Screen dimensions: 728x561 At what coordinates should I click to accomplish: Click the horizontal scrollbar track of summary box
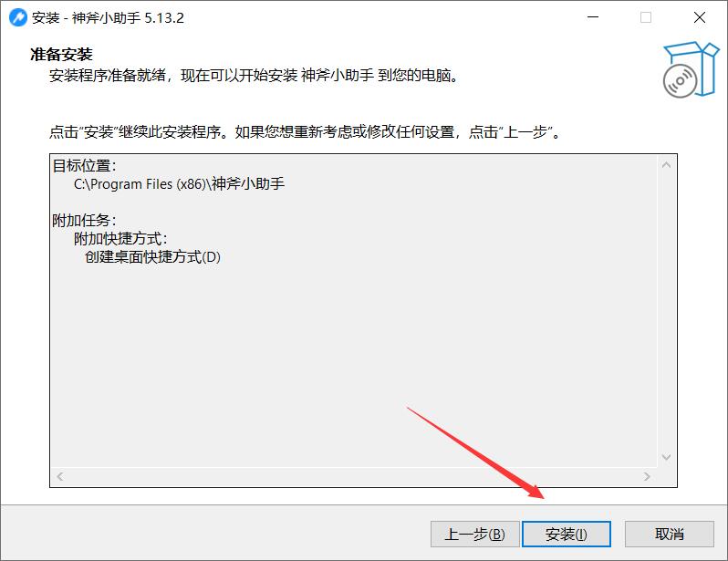point(353,476)
